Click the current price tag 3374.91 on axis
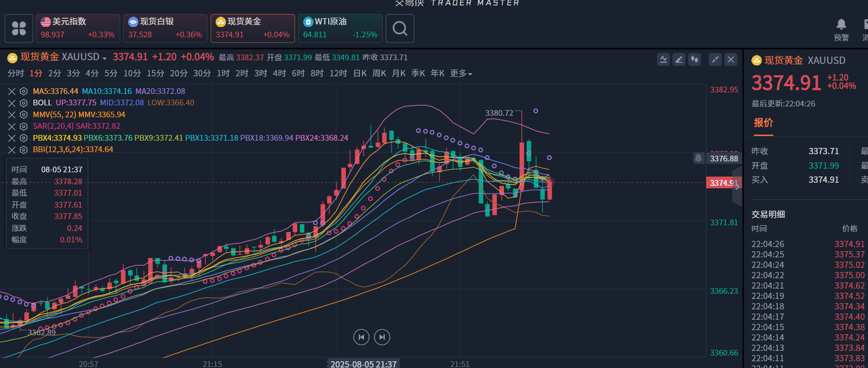Viewport: 868px width, 368px height. click(724, 183)
